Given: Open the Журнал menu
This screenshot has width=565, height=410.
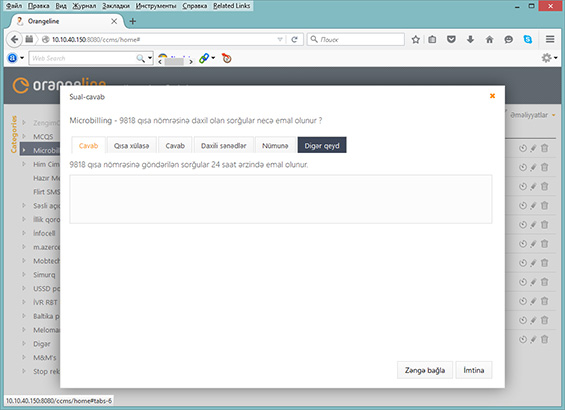Looking at the screenshot, I should coord(84,6).
